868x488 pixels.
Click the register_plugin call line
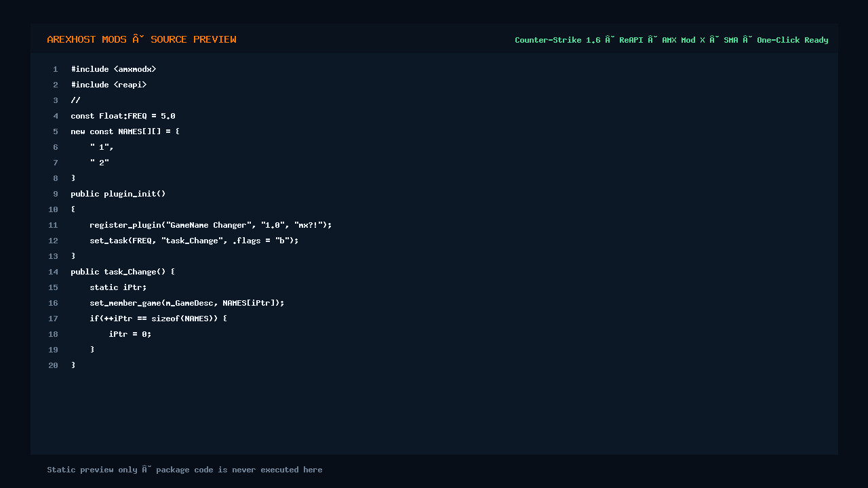pos(211,225)
